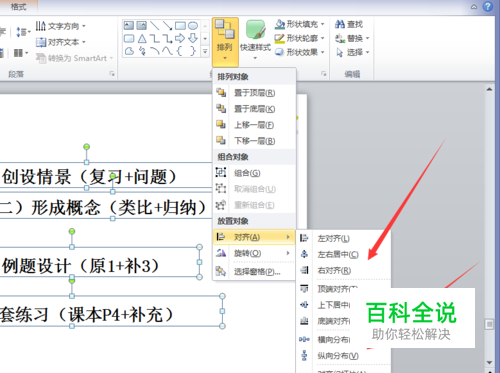
Task: Open Select (选择) dropdown
Action: [x=352, y=52]
